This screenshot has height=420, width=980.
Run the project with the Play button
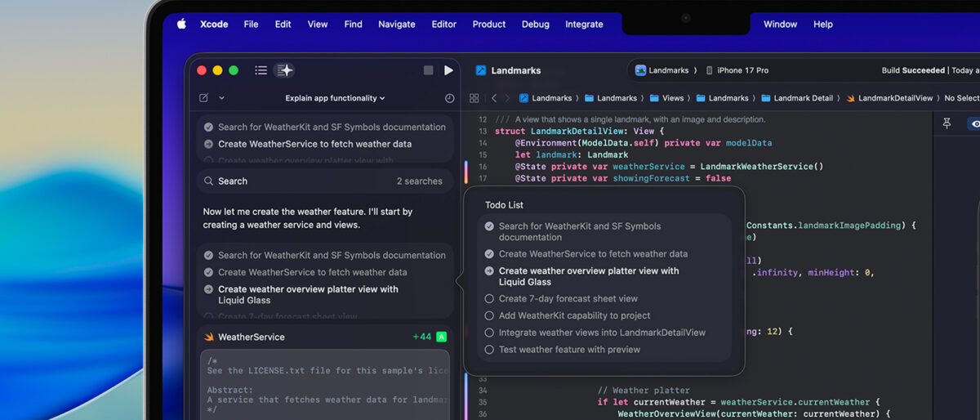pyautogui.click(x=448, y=70)
